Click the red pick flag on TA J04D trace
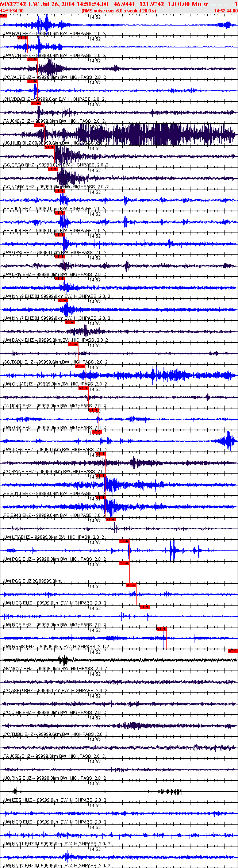Image resolution: width=238 pixels, height=868 pixels. click(x=36, y=103)
